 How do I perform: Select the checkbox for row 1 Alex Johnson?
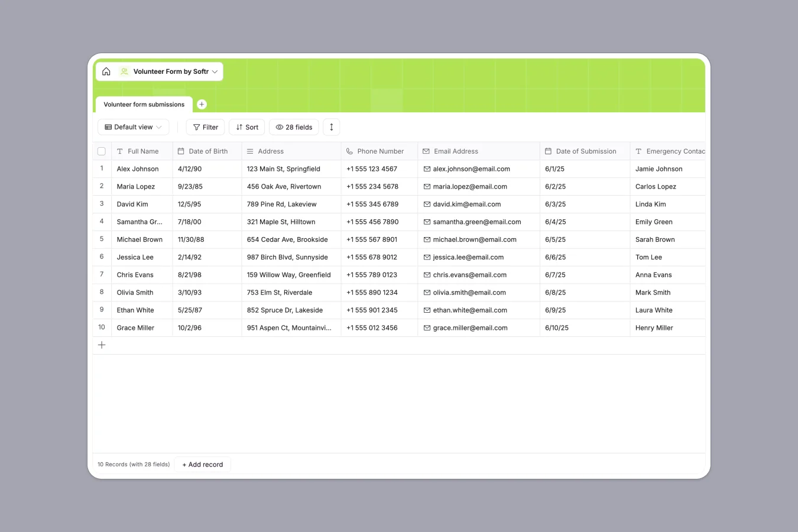(101, 168)
